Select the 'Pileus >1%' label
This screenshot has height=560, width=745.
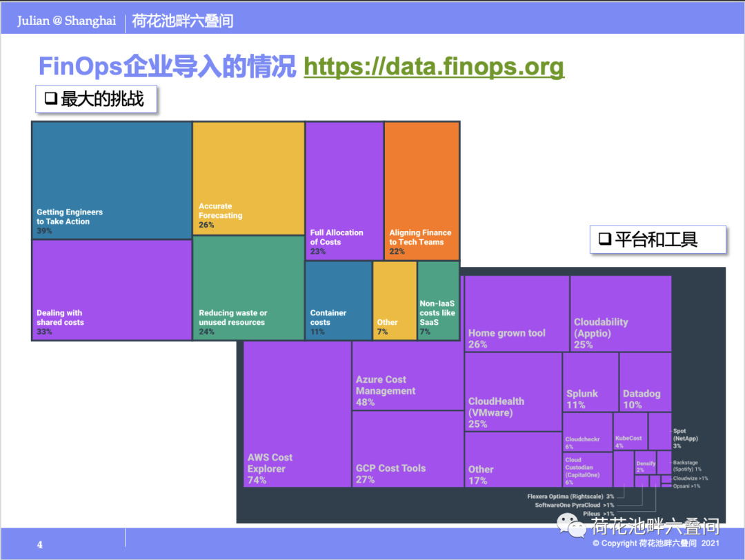(x=599, y=514)
